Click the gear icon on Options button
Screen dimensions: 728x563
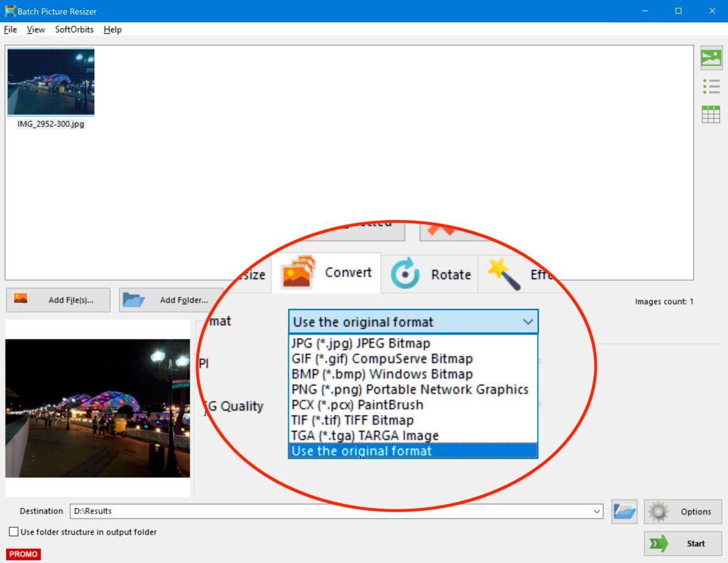pyautogui.click(x=659, y=512)
